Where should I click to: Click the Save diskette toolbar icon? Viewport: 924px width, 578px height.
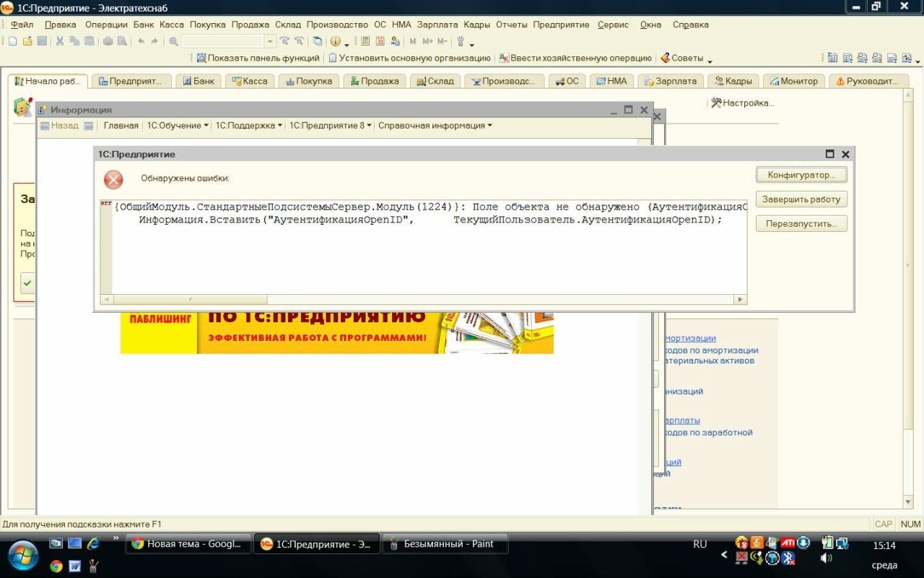click(x=42, y=41)
